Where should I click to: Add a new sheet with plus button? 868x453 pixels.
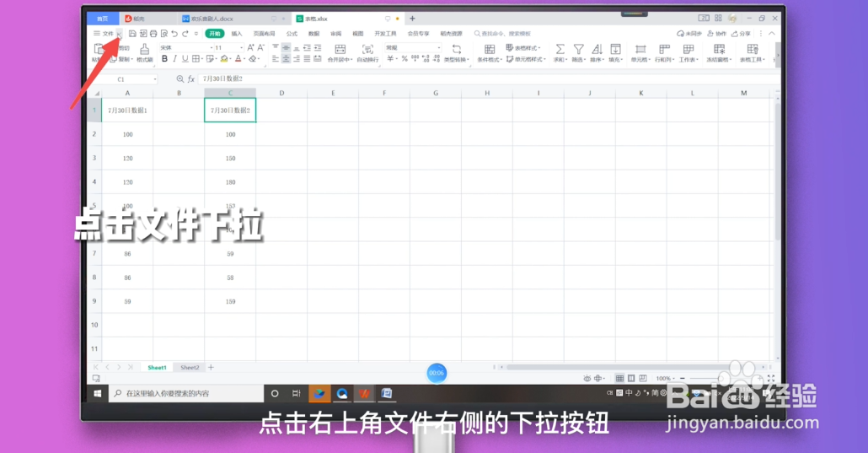click(x=211, y=368)
